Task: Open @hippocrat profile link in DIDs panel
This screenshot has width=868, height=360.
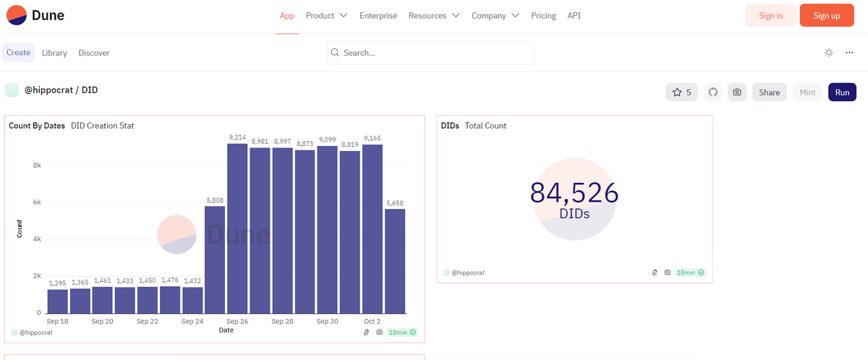Action: click(x=468, y=273)
